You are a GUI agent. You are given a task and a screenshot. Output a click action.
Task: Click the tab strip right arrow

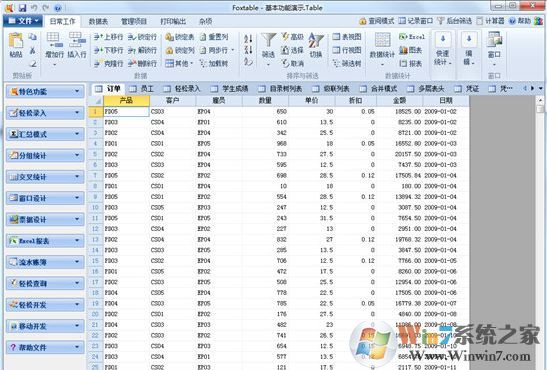tap(532, 89)
